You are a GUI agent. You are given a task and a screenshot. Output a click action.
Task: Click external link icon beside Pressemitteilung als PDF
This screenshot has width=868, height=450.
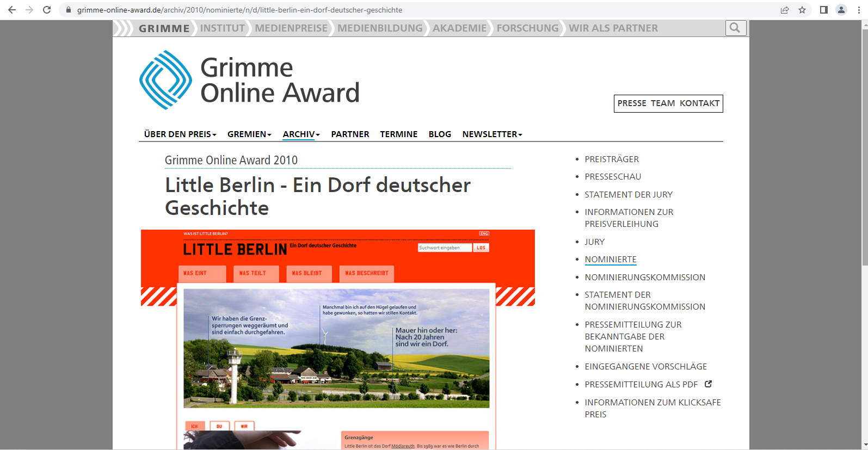[708, 384]
